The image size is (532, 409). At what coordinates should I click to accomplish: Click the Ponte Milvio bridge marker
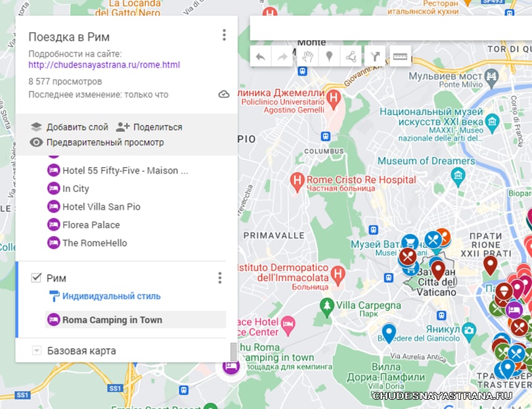(491, 76)
